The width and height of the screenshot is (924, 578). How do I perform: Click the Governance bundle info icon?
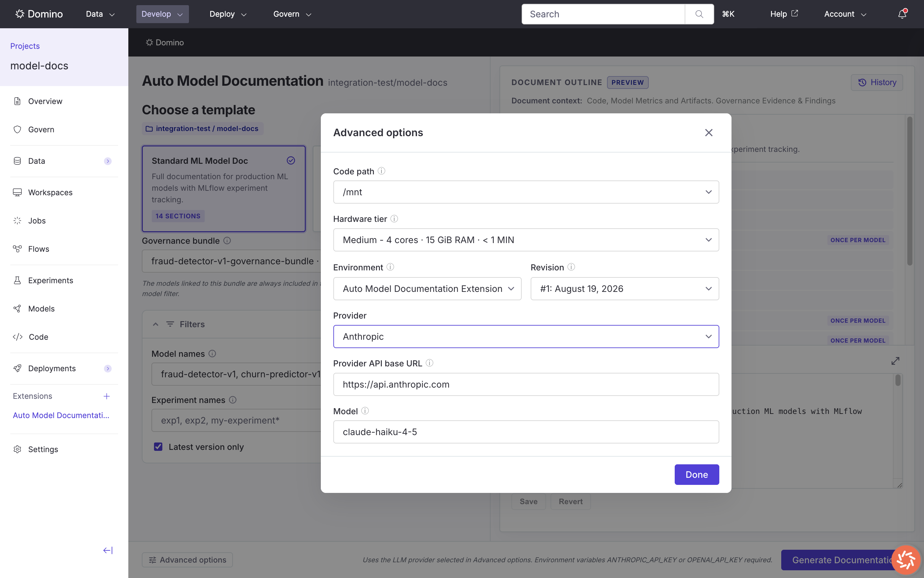pyautogui.click(x=227, y=241)
